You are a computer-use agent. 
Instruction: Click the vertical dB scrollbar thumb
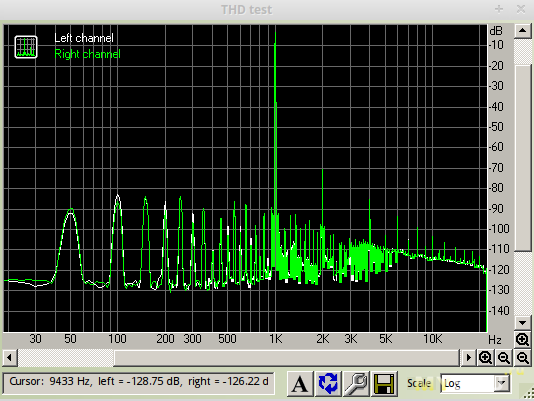[522, 158]
